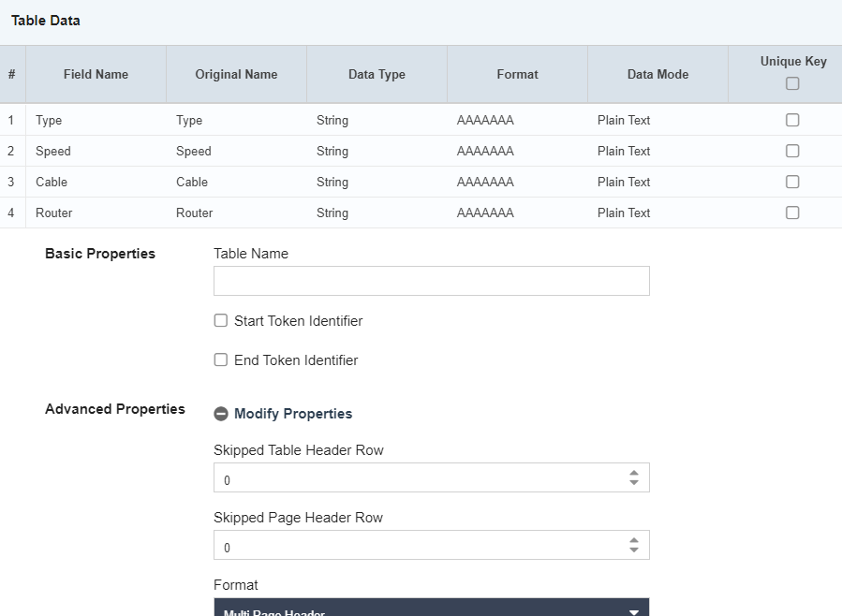Check Unique Key header checkbox
This screenshot has height=616, width=842.
[x=792, y=83]
